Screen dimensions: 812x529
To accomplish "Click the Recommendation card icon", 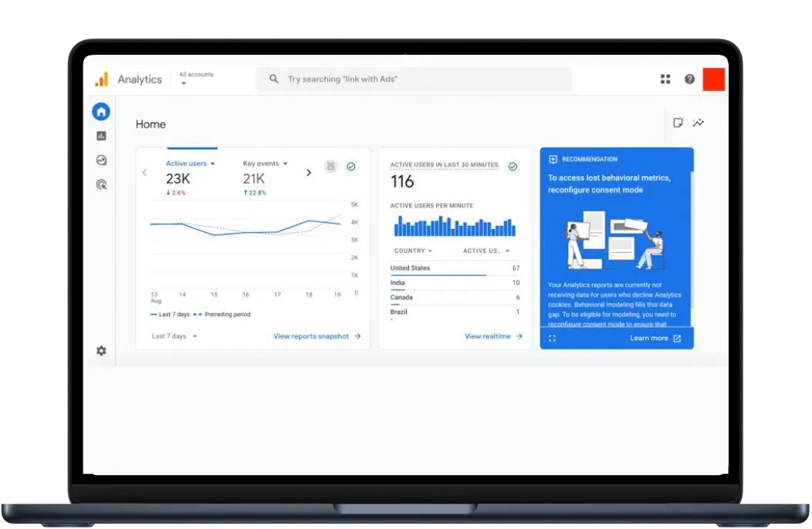I will (553, 159).
